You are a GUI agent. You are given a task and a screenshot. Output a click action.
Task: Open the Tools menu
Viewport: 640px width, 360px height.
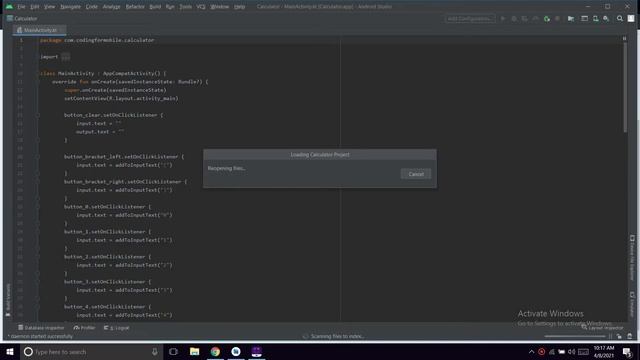pos(185,7)
